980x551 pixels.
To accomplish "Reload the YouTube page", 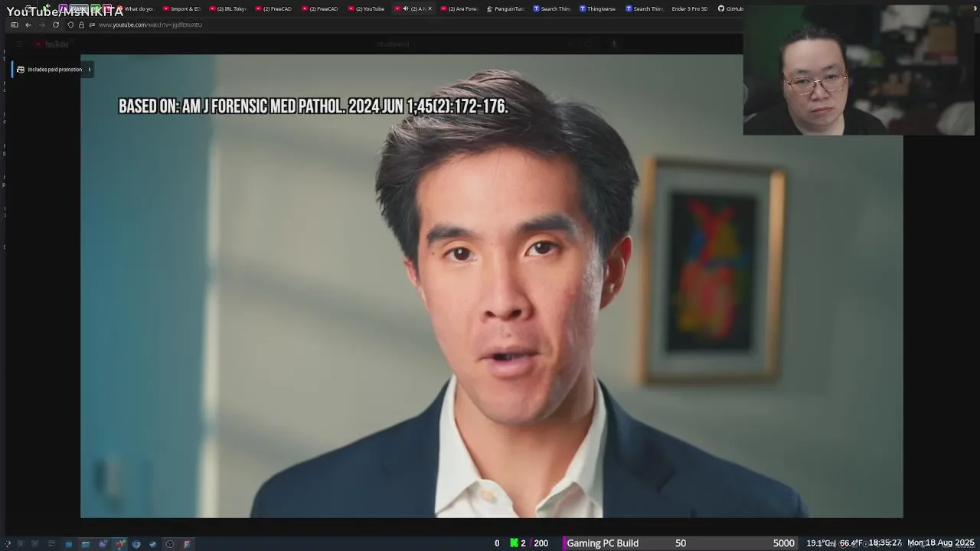I will (55, 24).
